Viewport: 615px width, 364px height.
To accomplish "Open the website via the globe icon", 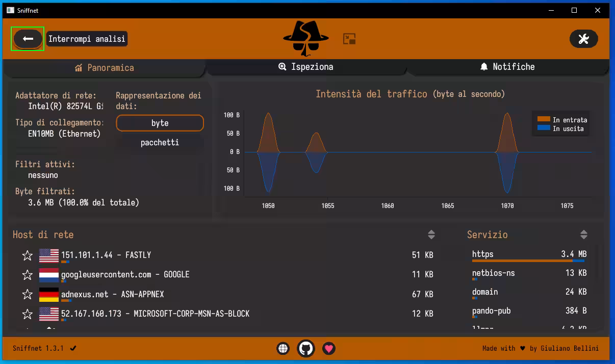I will tap(283, 348).
